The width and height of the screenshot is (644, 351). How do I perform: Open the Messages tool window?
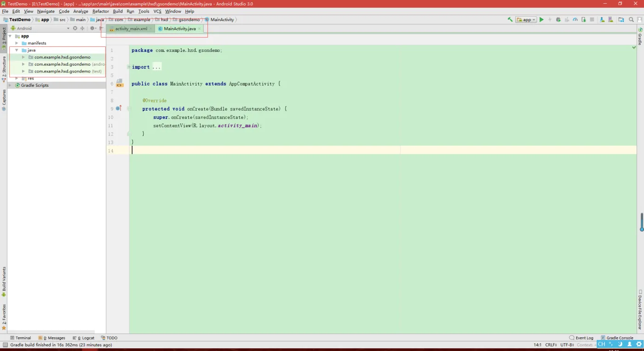(x=52, y=338)
